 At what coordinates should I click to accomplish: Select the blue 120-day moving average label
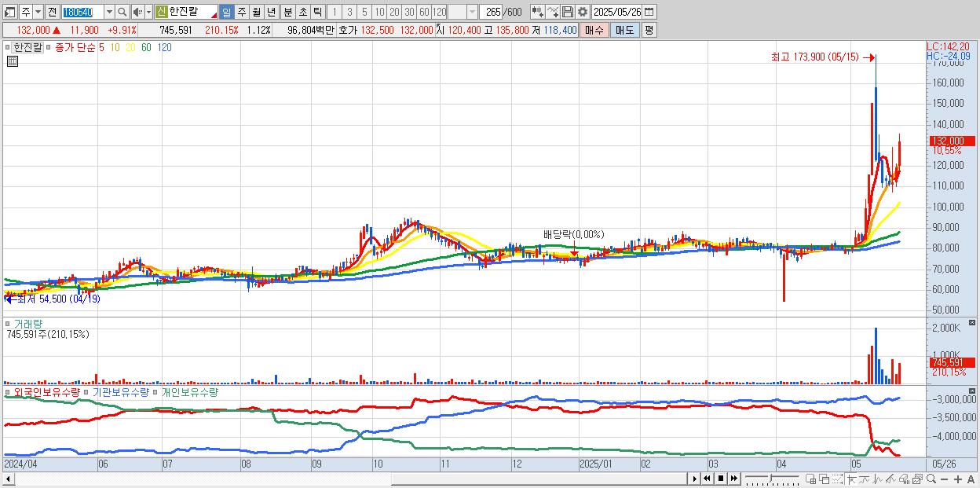tap(165, 47)
